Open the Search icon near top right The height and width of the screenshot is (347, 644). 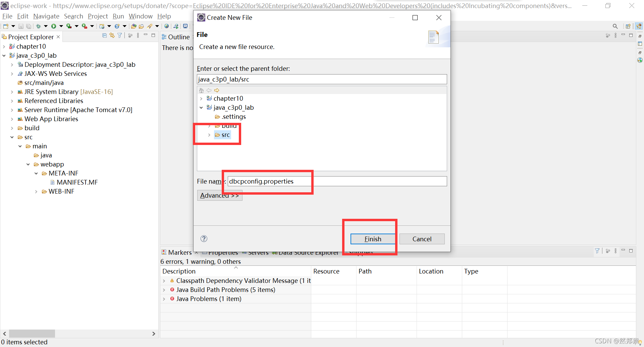615,26
